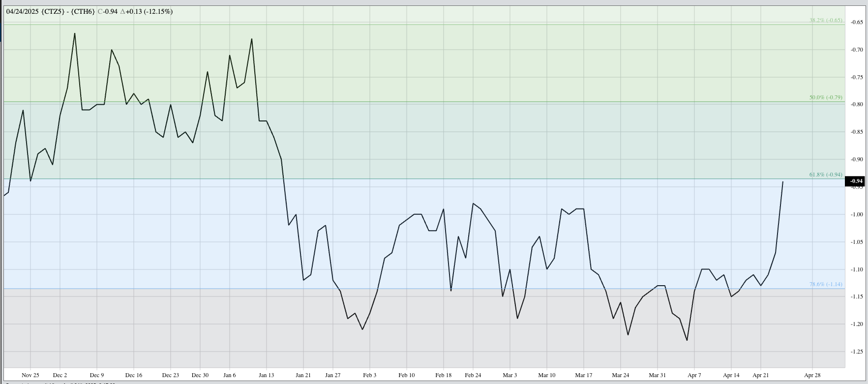This screenshot has width=868, height=384.
Task: Click the Feb 18 date axis label
Action: click(x=443, y=375)
